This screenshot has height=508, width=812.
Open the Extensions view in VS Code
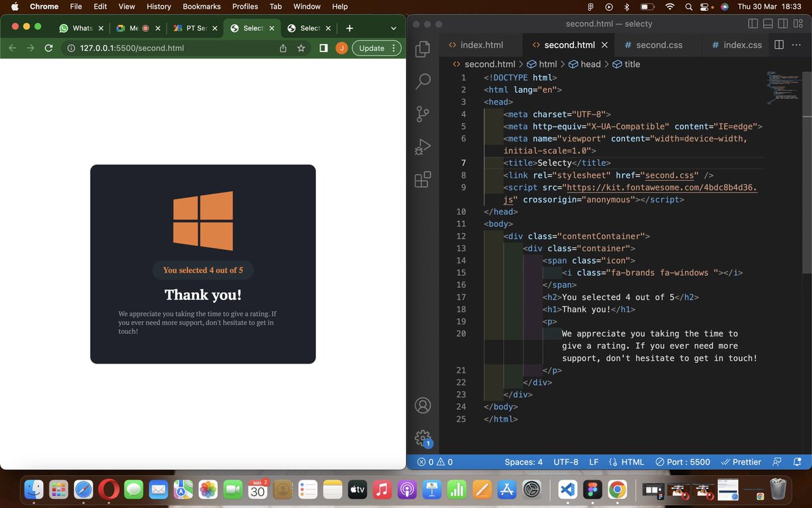pyautogui.click(x=423, y=179)
